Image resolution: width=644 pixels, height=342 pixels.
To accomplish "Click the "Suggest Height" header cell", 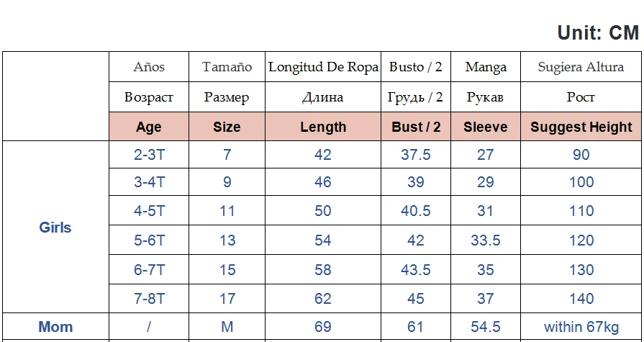I will coord(581,127).
